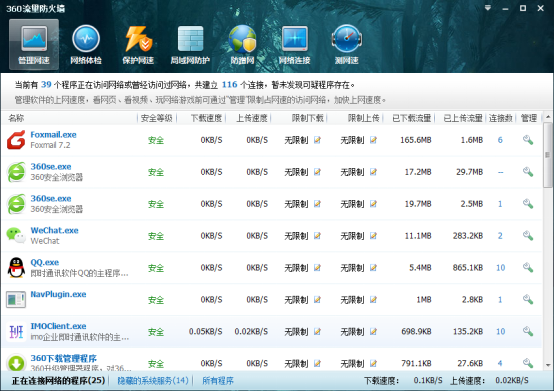This screenshot has height=391, width=554.
Task: Open manage wrench for WeChat.exe
Action: pyautogui.click(x=528, y=236)
